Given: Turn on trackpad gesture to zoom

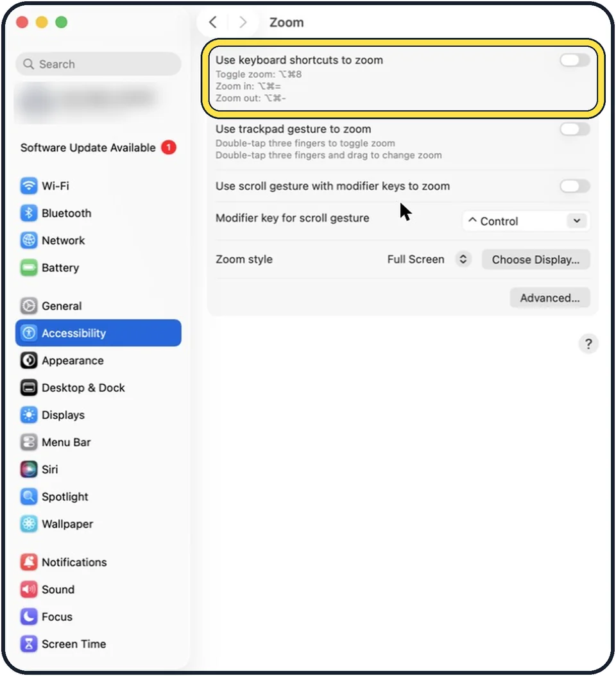Looking at the screenshot, I should pos(574,129).
